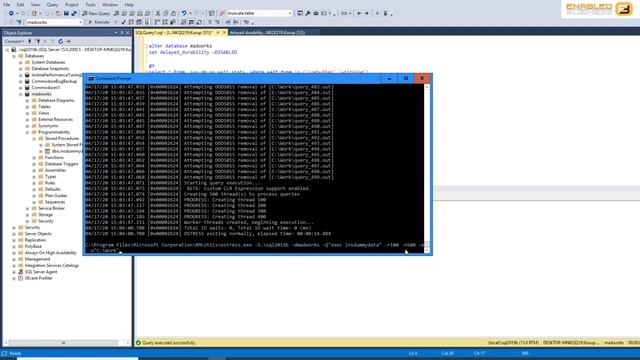This screenshot has height=360, width=640.
Task: Click the Command Prompt title bar icon
Action: (91, 78)
